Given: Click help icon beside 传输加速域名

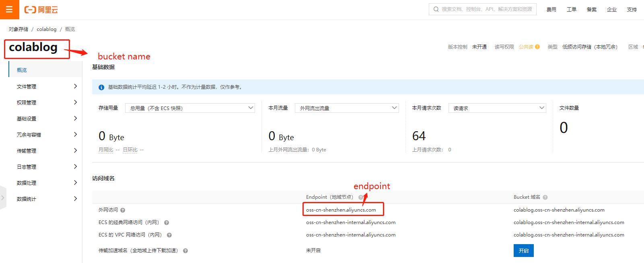Looking at the screenshot, I should point(185,251).
